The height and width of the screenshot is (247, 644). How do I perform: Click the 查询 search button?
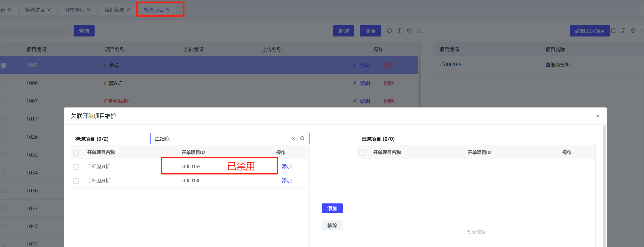(84, 31)
